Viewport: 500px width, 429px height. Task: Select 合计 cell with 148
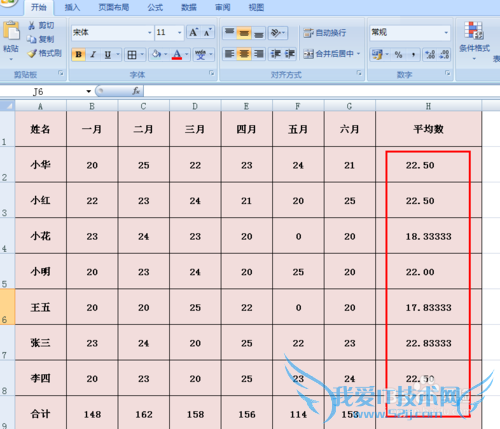pyautogui.click(x=92, y=414)
